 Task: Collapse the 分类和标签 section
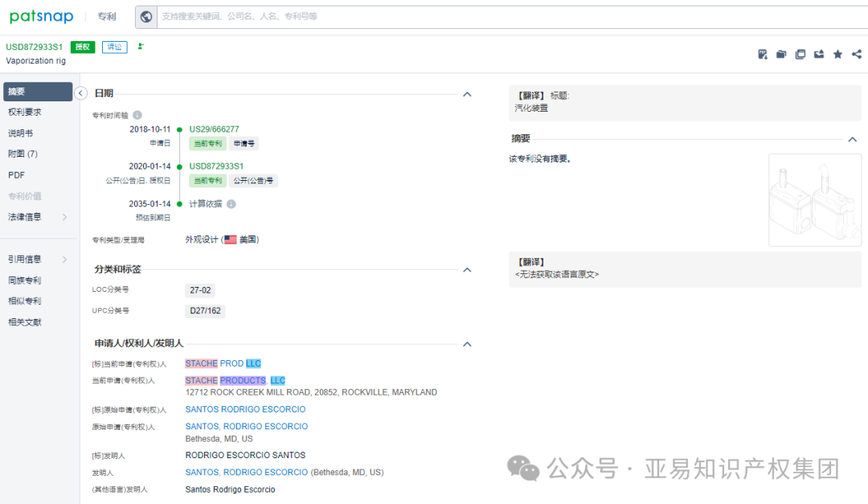(467, 270)
